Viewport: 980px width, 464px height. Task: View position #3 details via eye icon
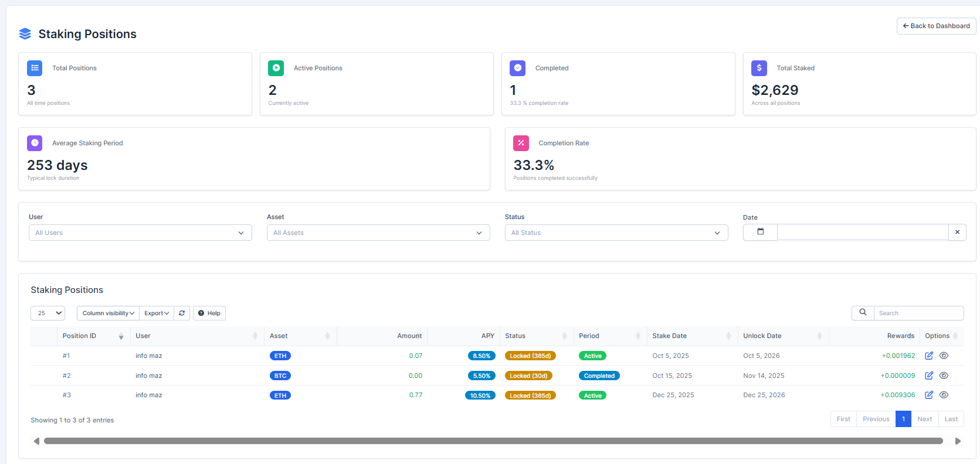tap(944, 395)
